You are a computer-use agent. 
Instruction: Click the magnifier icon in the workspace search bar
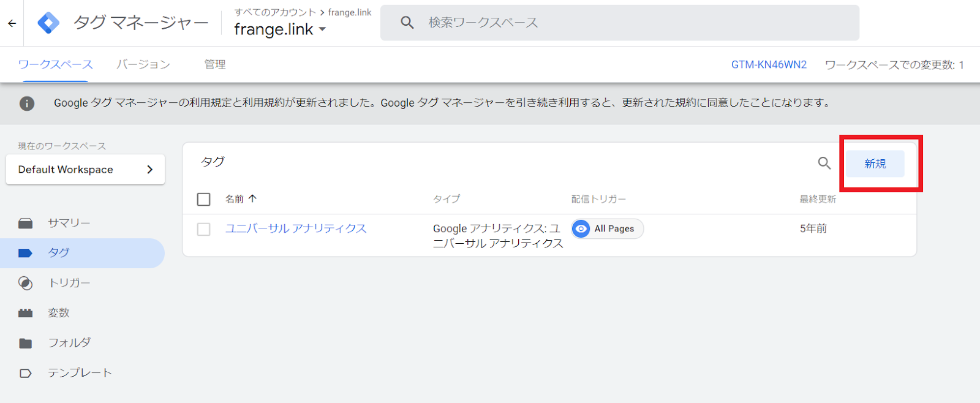pos(407,23)
